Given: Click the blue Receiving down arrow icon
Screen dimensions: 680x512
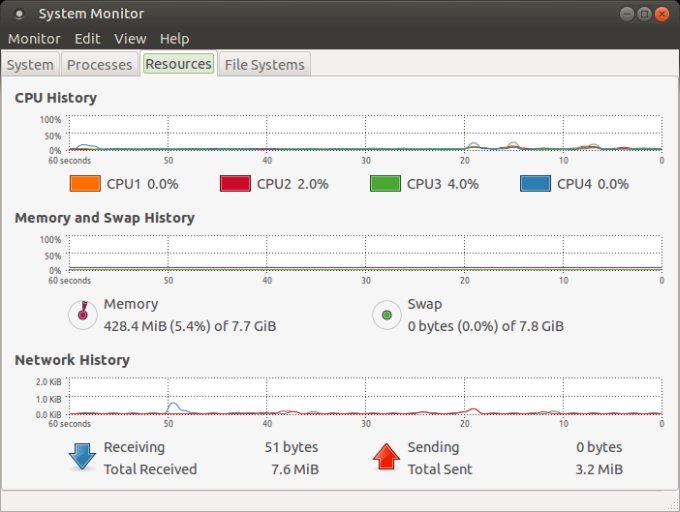Looking at the screenshot, I should (82, 457).
